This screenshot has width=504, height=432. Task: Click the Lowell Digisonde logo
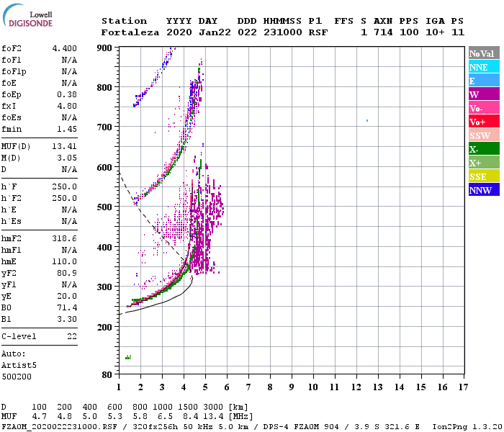coord(27,16)
